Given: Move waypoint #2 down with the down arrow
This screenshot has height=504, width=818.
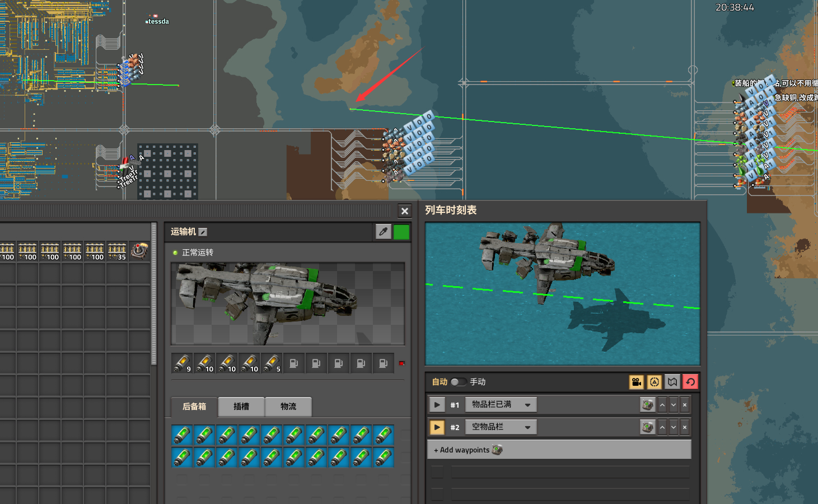Looking at the screenshot, I should [x=674, y=427].
